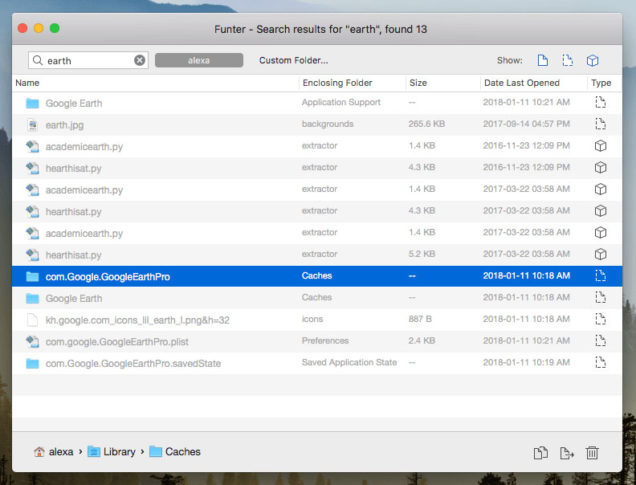
Task: Click hidden type icon in savedState row
Action: point(600,362)
